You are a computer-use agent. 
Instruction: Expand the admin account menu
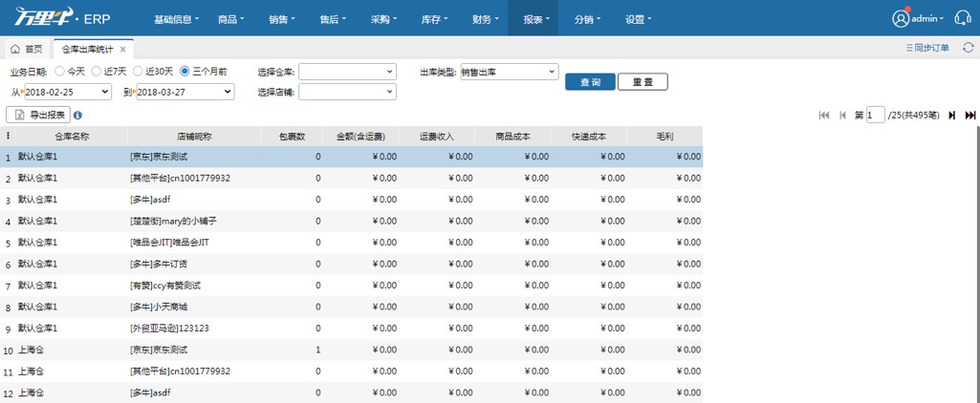point(927,19)
